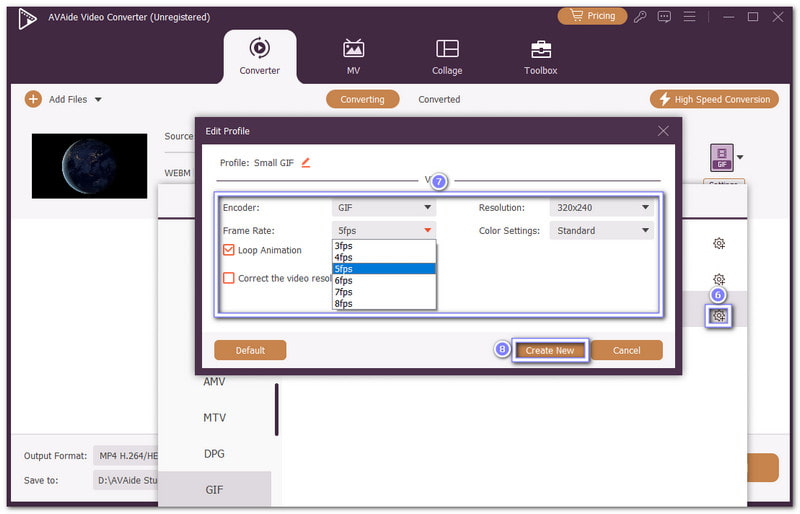
Task: Click the highlighted profile settings gear icon
Action: [719, 315]
